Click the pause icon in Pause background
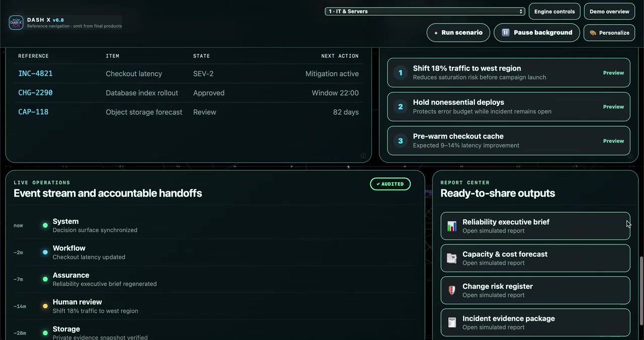644x340 pixels. coord(505,33)
